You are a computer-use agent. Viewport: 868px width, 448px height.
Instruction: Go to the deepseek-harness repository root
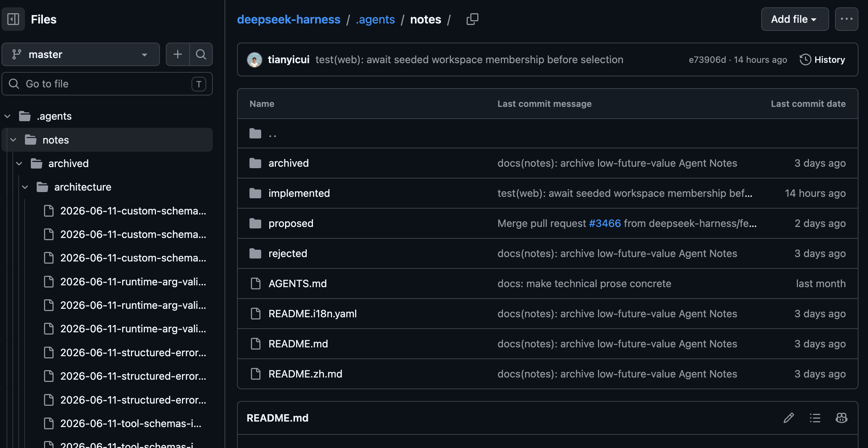pyautogui.click(x=288, y=19)
